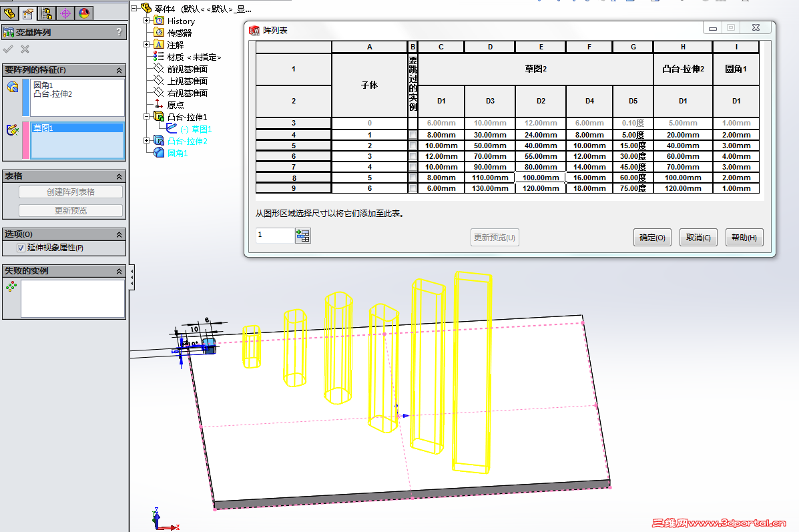Toggle the skip checkbox for instance 6
The width and height of the screenshot is (799, 532).
pyautogui.click(x=413, y=188)
